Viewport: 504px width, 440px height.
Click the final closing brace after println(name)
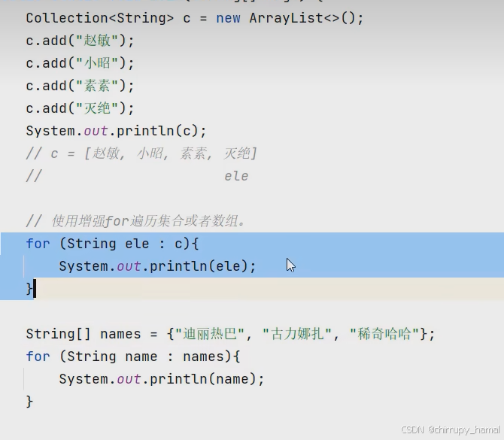point(29,402)
